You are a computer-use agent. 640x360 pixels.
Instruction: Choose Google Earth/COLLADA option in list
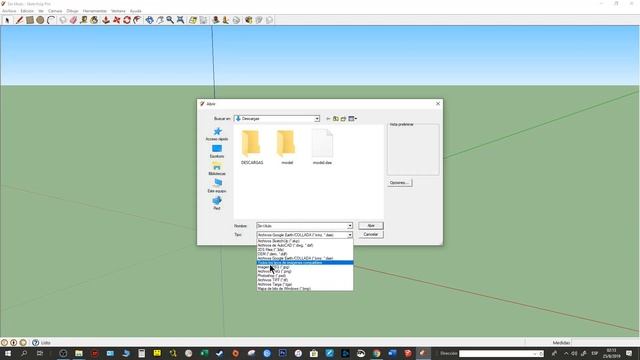tap(305, 258)
